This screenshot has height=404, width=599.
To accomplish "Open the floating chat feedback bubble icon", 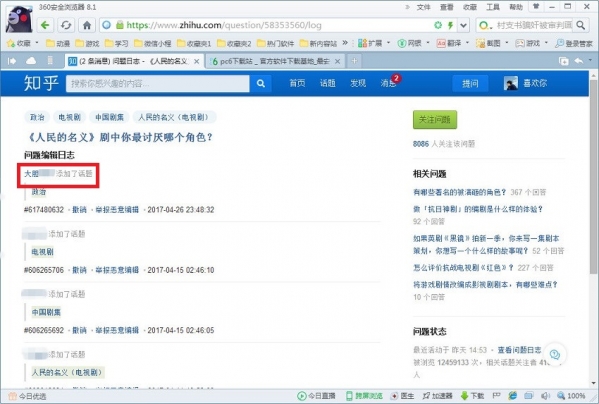I will tap(555, 354).
